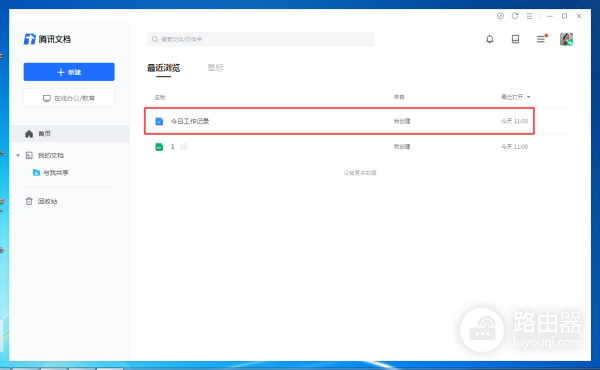
Task: Open the 今日工作记录 document
Action: (190, 121)
